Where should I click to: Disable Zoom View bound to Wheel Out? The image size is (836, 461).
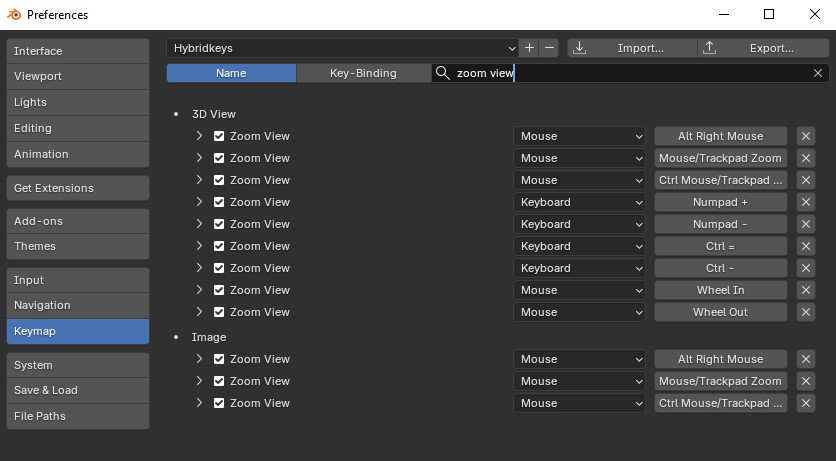click(x=219, y=312)
